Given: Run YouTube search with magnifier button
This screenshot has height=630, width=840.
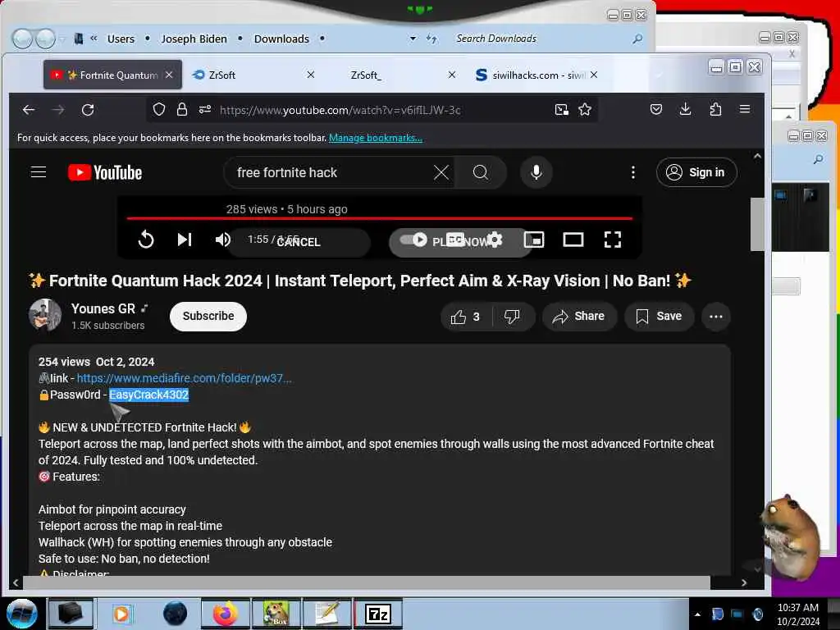Looking at the screenshot, I should click(481, 172).
